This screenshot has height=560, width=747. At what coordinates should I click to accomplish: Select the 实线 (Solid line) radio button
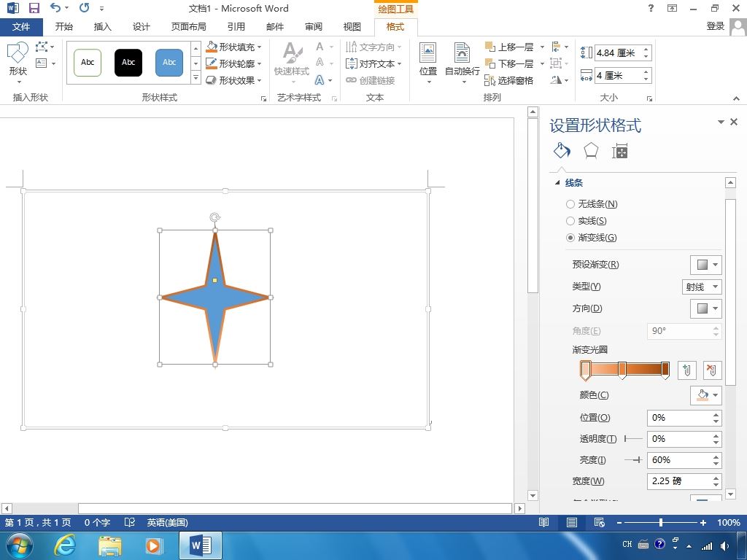point(570,221)
